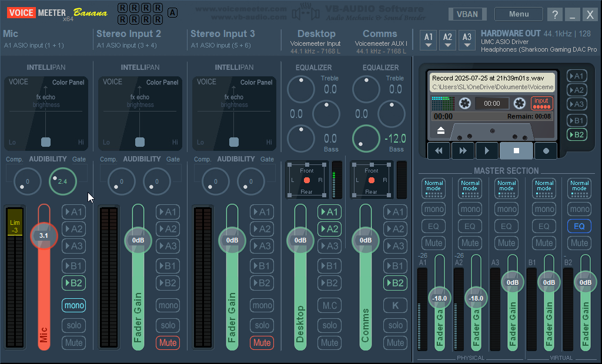This screenshot has width=602, height=364.
Task: Click the Stereo Input 2 fader at 0dB
Action: pyautogui.click(x=138, y=240)
